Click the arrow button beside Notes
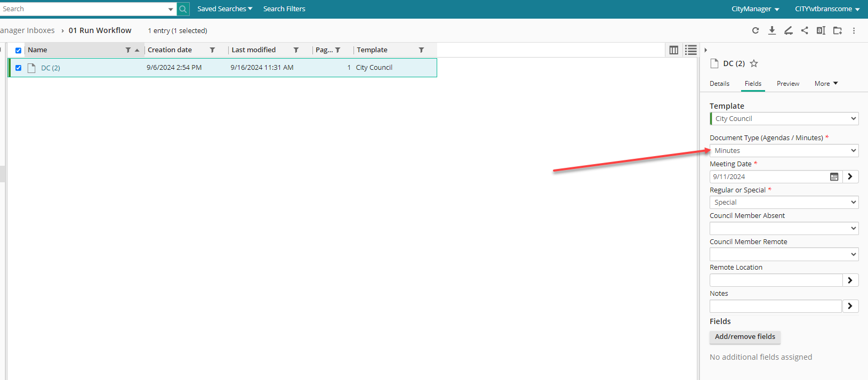The width and height of the screenshot is (868, 380). click(x=850, y=306)
